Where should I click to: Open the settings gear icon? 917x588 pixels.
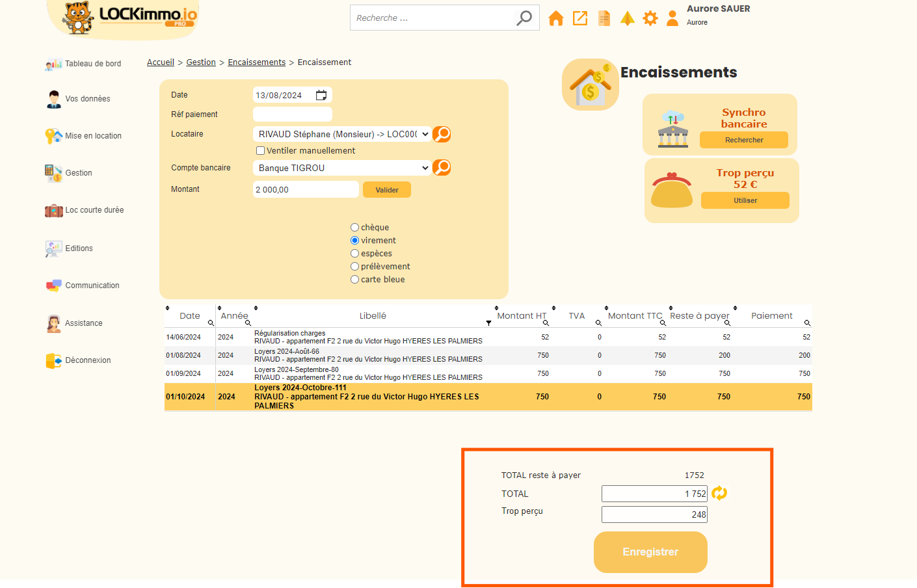650,18
